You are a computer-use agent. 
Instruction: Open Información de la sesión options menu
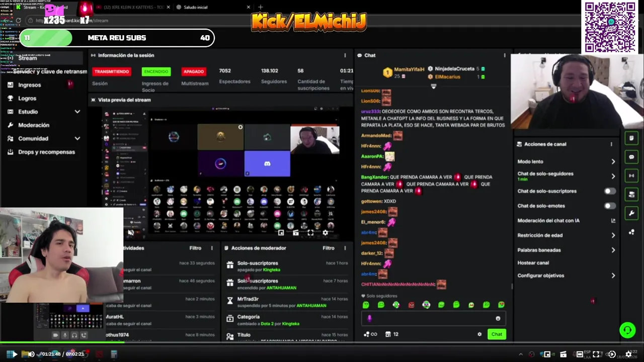tap(345, 55)
